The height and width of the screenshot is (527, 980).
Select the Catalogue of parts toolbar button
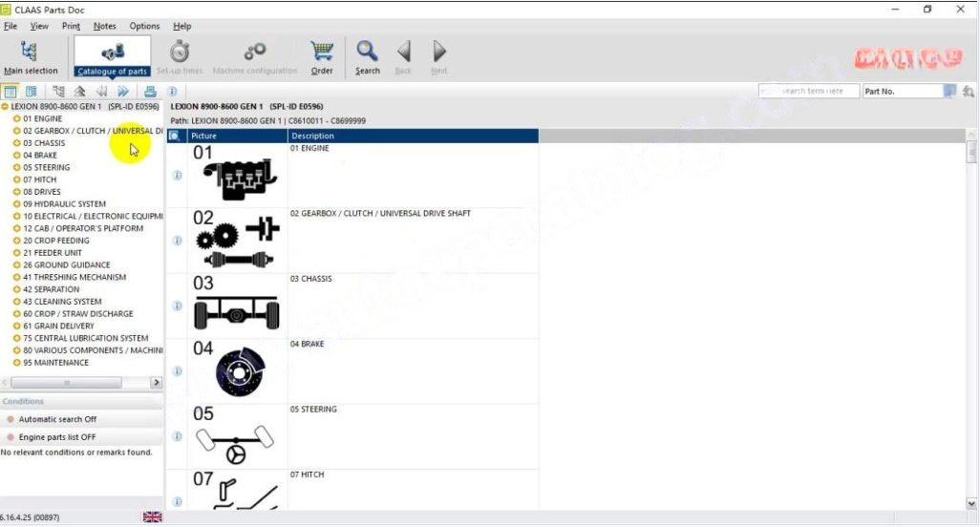(112, 57)
